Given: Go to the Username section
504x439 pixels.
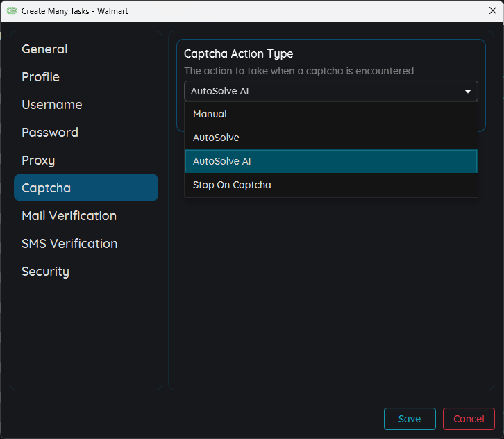Looking at the screenshot, I should click(x=51, y=105).
